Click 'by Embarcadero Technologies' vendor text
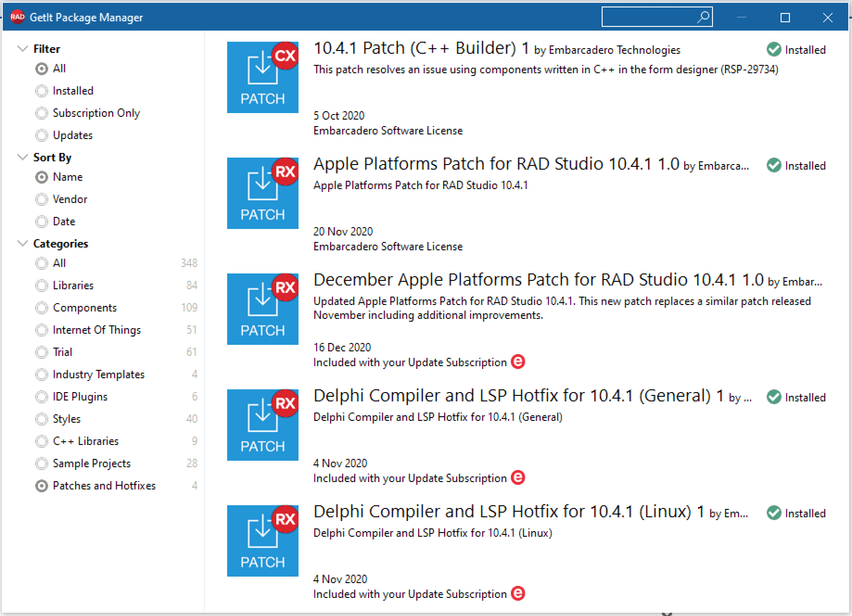Screen dimensions: 852x616 pyautogui.click(x=607, y=50)
